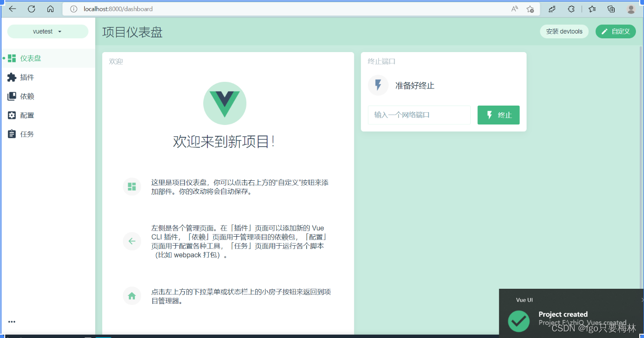644x338 pixels.
Task: Open the three-dots more menu in the sidebar
Action: click(12, 321)
